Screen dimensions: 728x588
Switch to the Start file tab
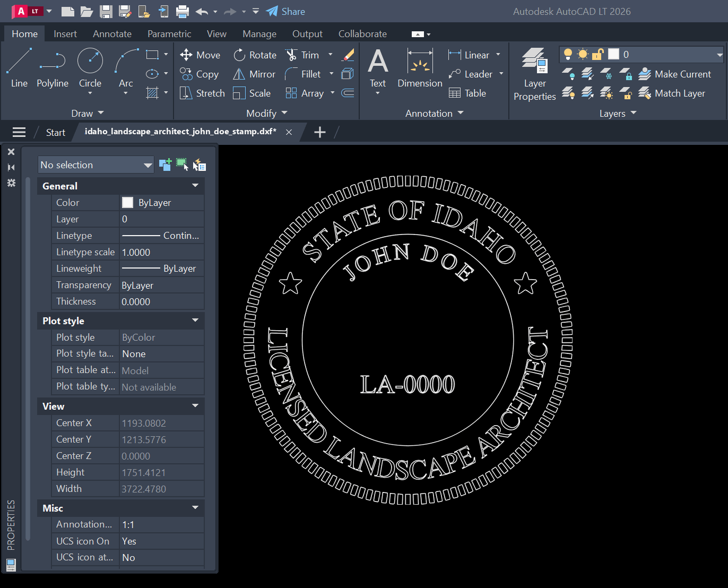(x=56, y=132)
